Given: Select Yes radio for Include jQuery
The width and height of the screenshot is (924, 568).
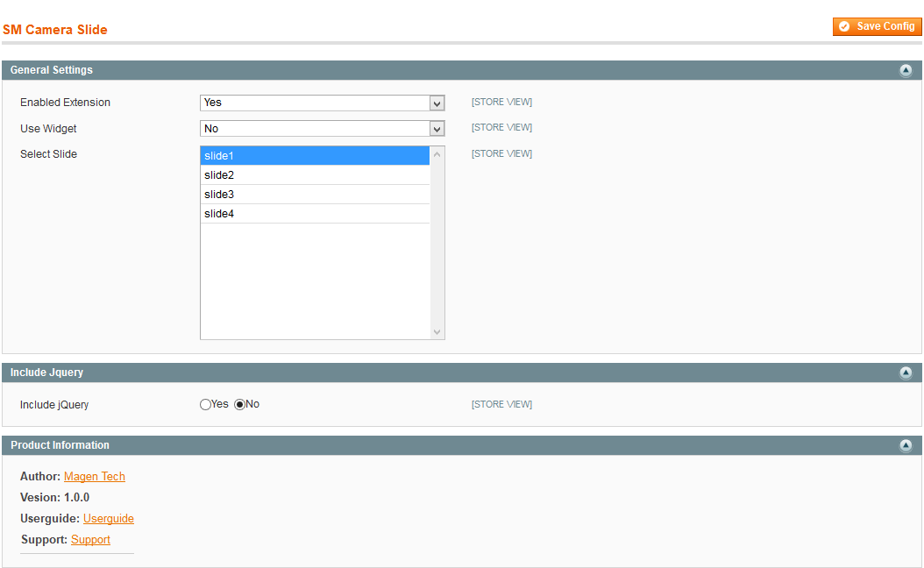Looking at the screenshot, I should click(205, 404).
